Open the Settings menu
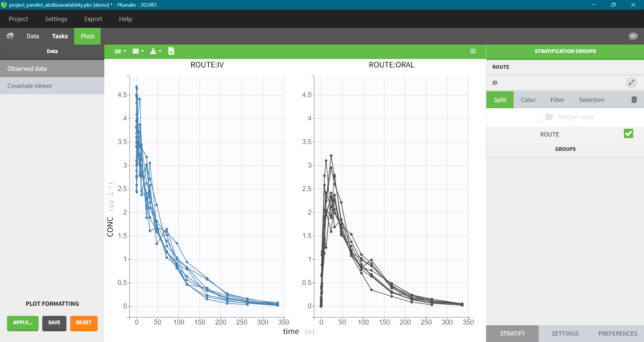Screen dimensions: 644x342 coord(56,19)
